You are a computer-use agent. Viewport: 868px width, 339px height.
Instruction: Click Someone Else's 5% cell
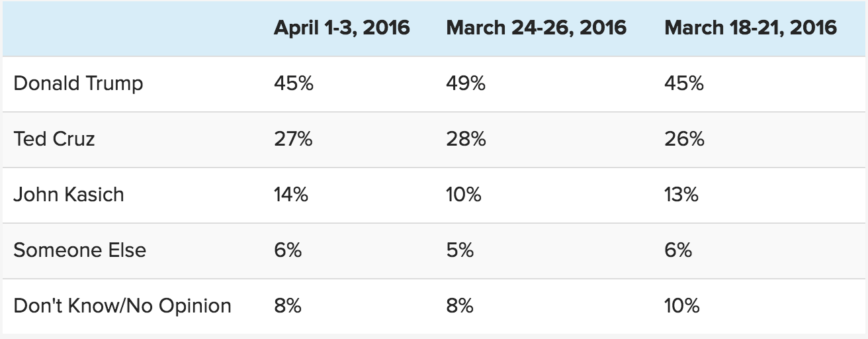[460, 250]
